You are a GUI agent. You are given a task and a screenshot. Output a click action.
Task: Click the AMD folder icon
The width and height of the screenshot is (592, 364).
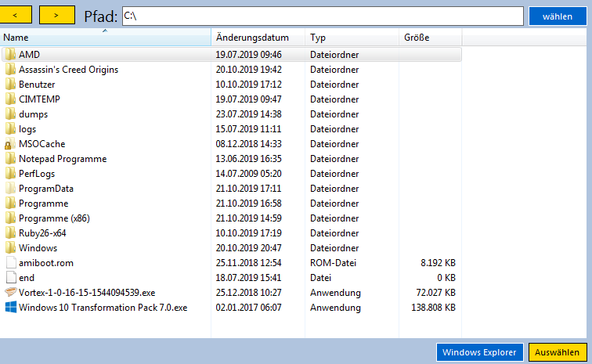[10, 55]
